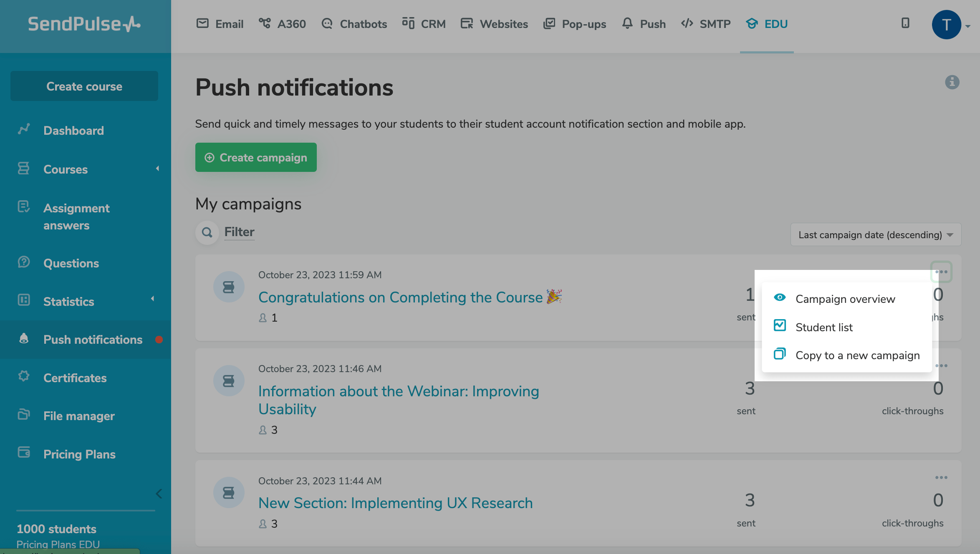Click the mobile device icon in header
Screen dimensions: 980x554
tap(905, 23)
